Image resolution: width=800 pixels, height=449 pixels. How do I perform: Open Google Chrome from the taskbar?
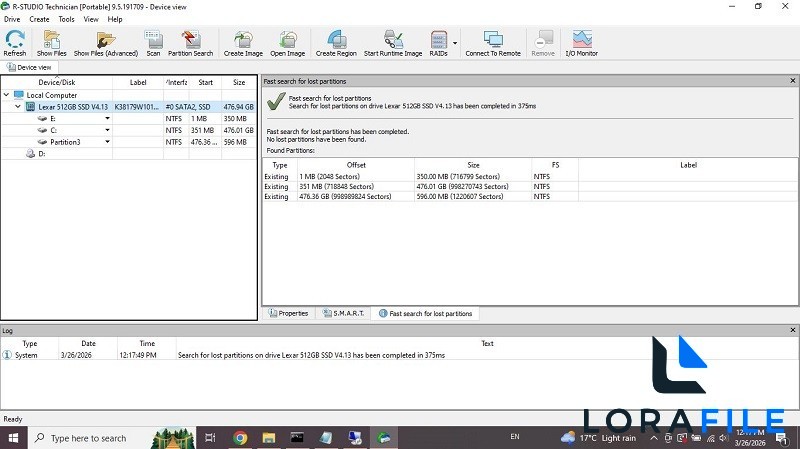tap(239, 438)
